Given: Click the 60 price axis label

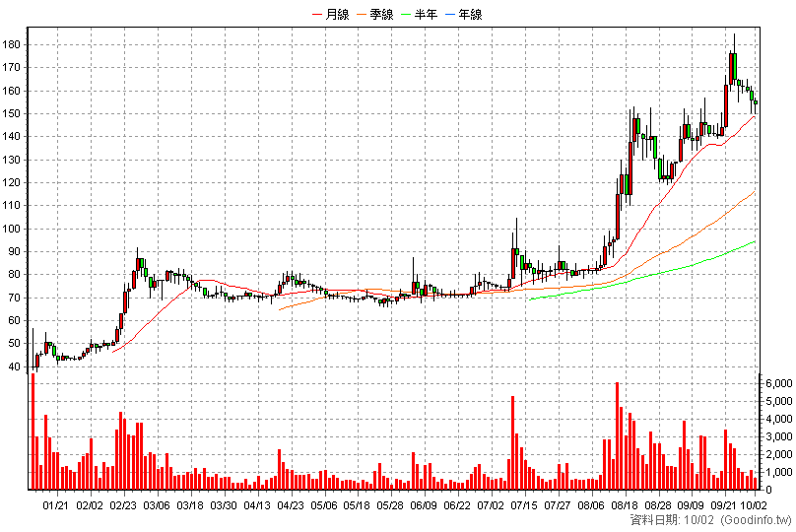Looking at the screenshot, I should click(14, 321).
